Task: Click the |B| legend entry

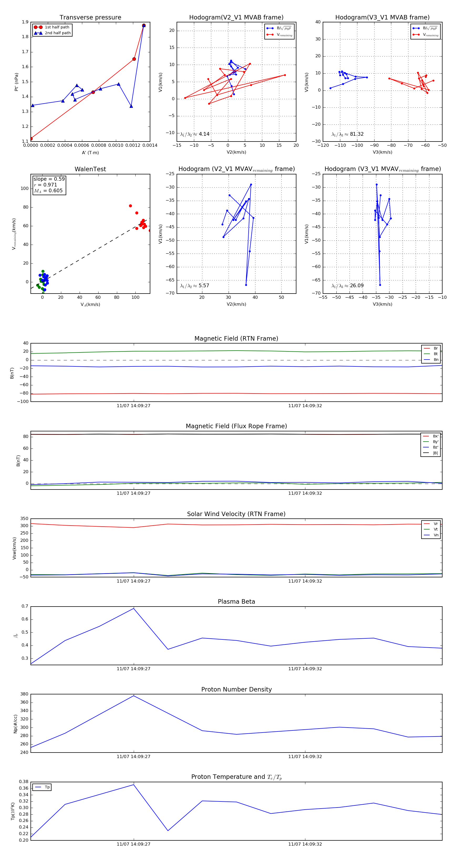Action: click(x=431, y=453)
